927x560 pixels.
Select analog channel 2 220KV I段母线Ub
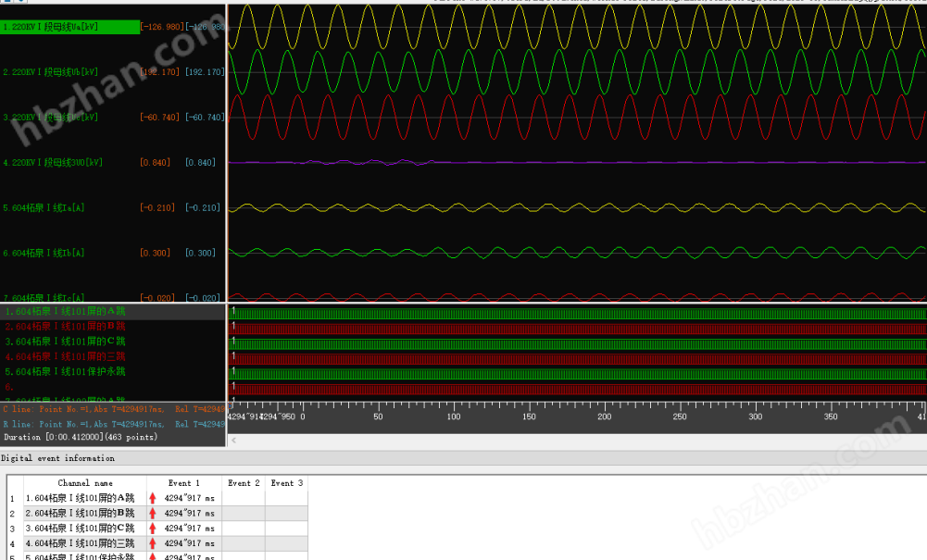[x=51, y=72]
